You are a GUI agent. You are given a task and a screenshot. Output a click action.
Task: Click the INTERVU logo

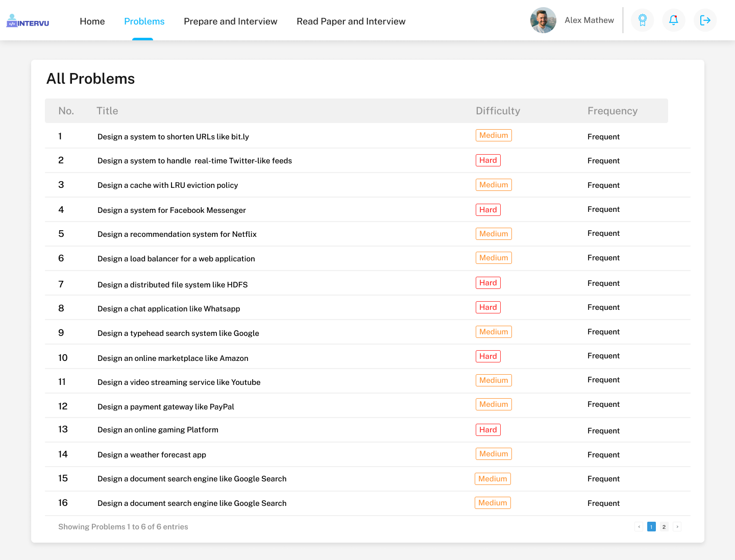pyautogui.click(x=28, y=20)
